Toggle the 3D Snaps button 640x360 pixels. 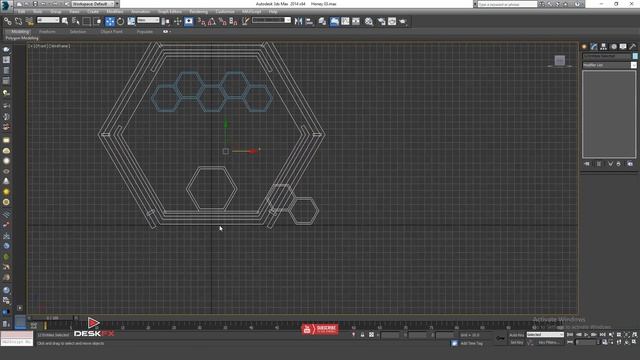tap(202, 22)
